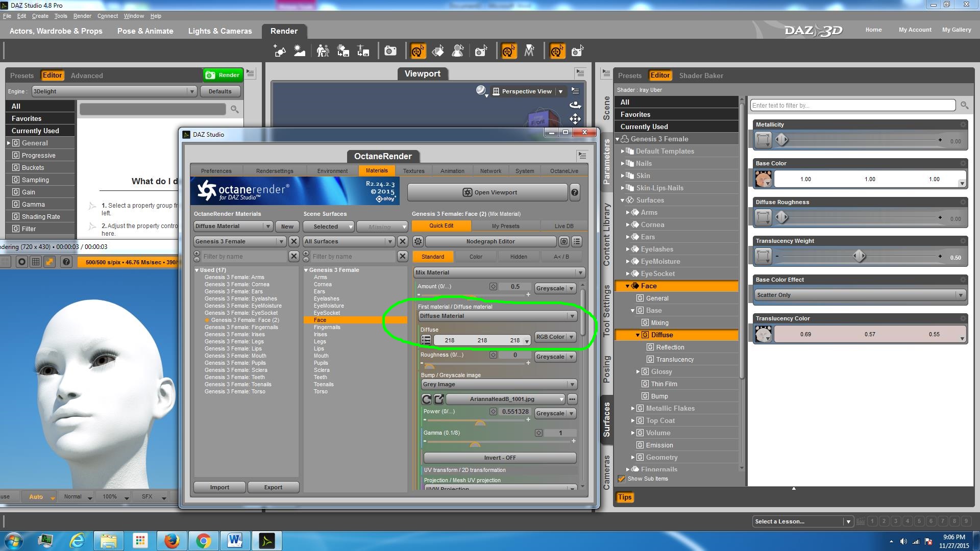Image resolution: width=980 pixels, height=551 pixels.
Task: Open Firefox from the Windows taskbar
Action: [171, 540]
